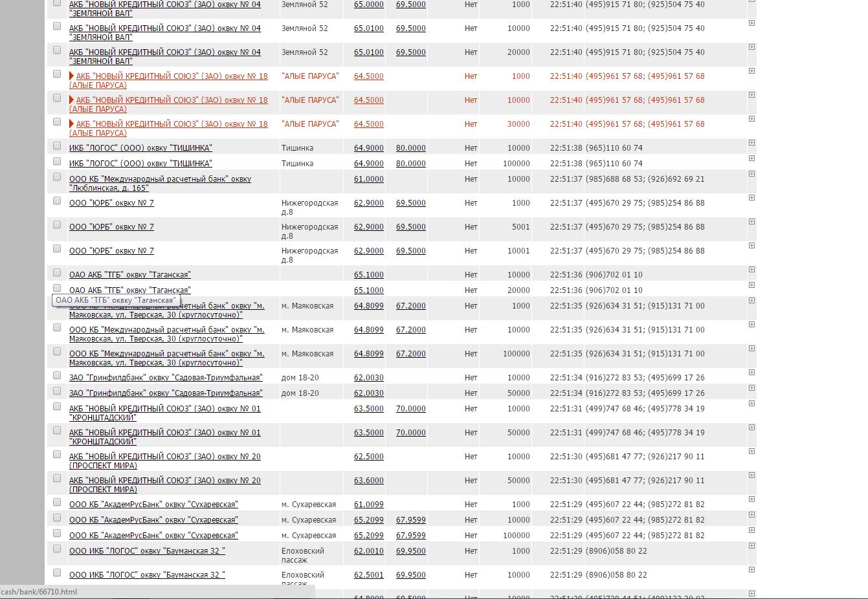Screen dimensions: 868x599
Task: Tick checkbox for Земляной вал 1000 row
Action: coord(57,3)
